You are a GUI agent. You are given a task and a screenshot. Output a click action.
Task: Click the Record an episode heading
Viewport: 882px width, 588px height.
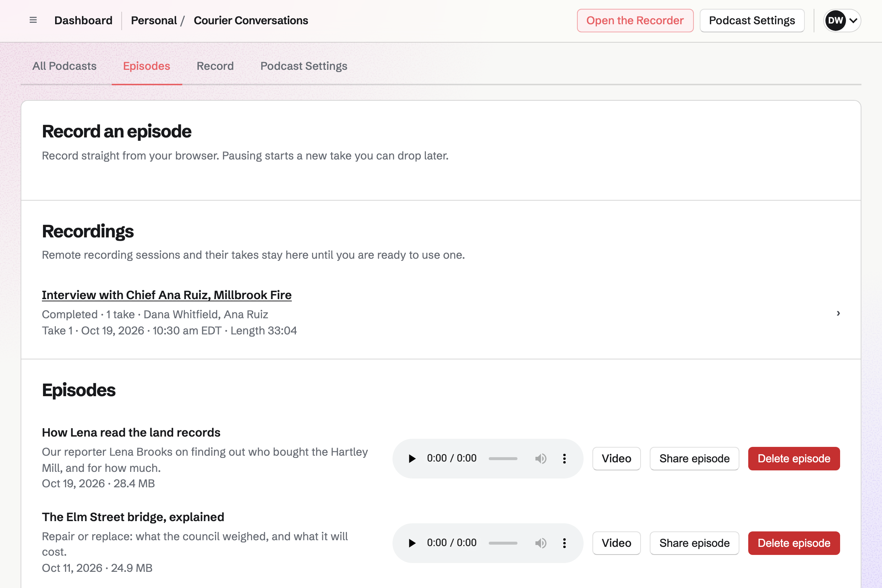click(116, 132)
